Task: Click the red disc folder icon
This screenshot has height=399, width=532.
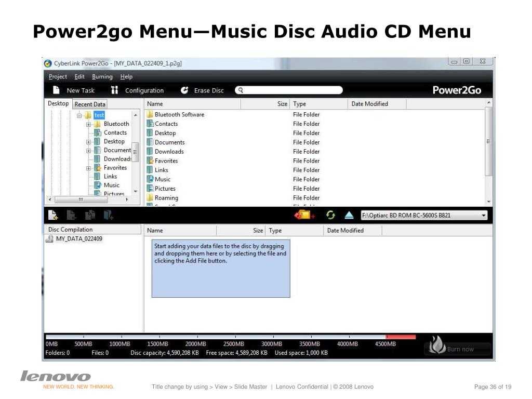Action: click(304, 215)
